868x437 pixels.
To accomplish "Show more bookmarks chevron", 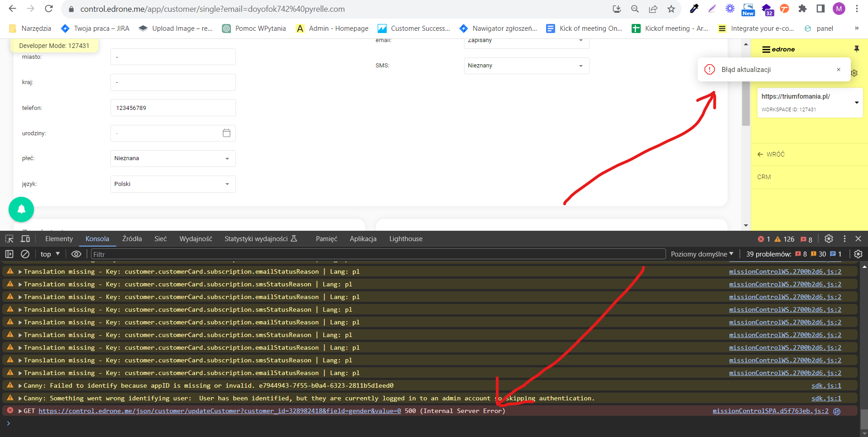I will (857, 28).
